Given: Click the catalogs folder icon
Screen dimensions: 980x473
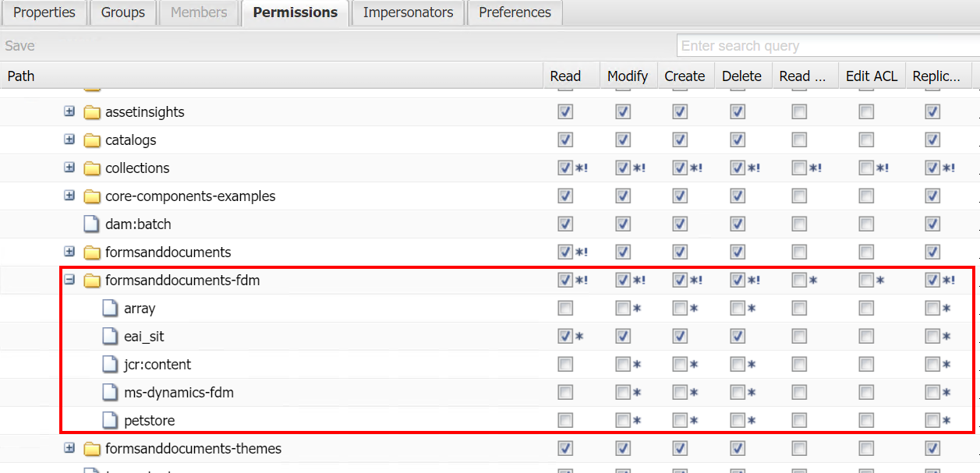Looking at the screenshot, I should pos(90,139).
